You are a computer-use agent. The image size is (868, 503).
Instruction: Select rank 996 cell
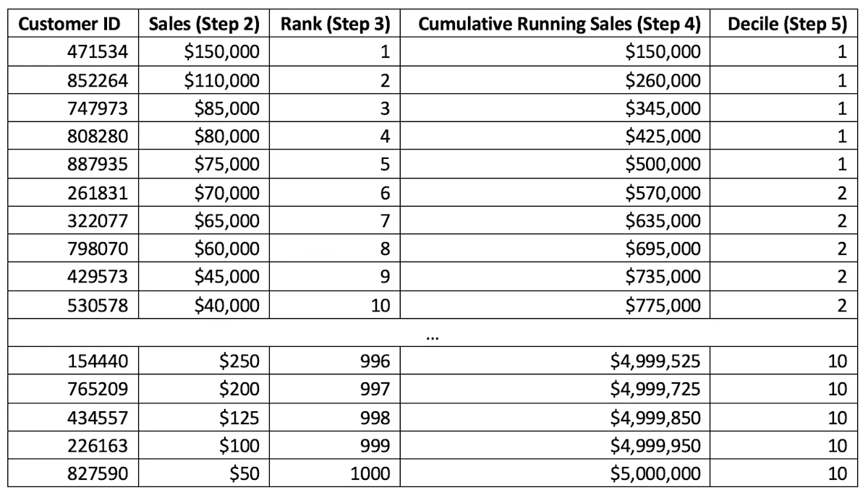click(333, 361)
